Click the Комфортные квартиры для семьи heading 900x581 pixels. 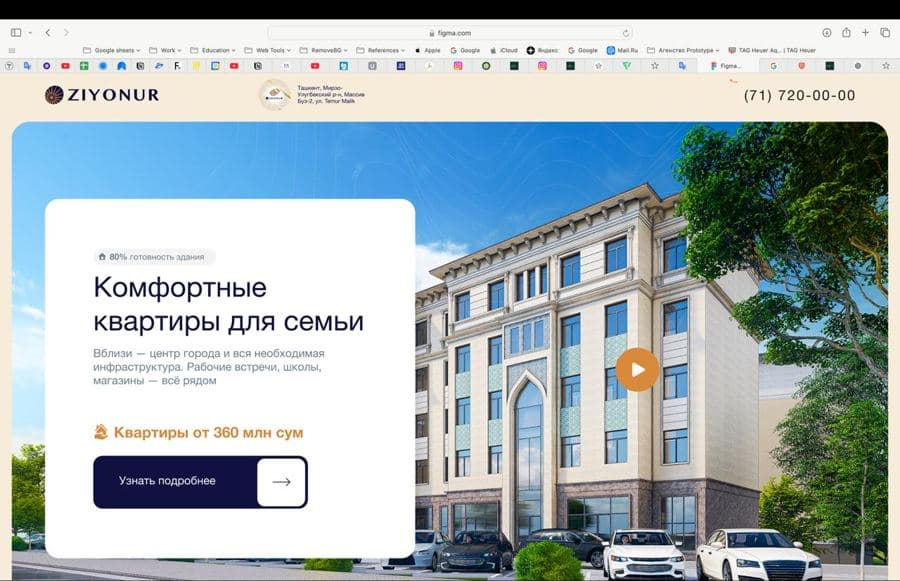(x=228, y=304)
